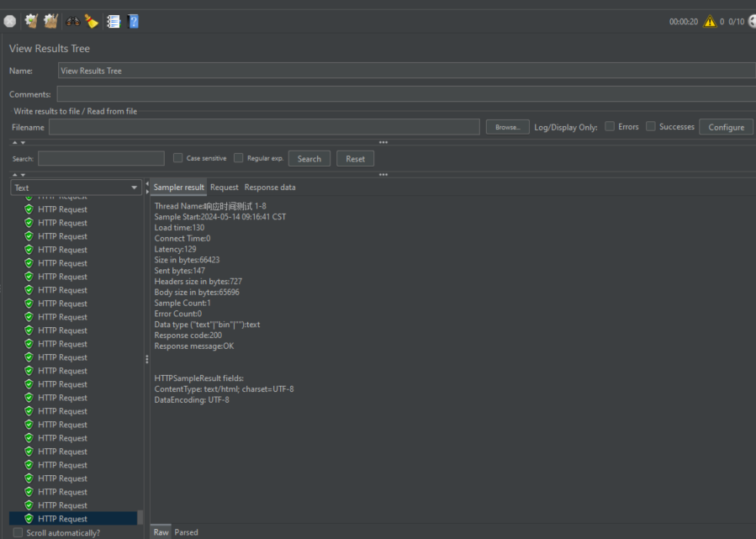
Task: Open the Function Helper list icon
Action: tap(114, 21)
